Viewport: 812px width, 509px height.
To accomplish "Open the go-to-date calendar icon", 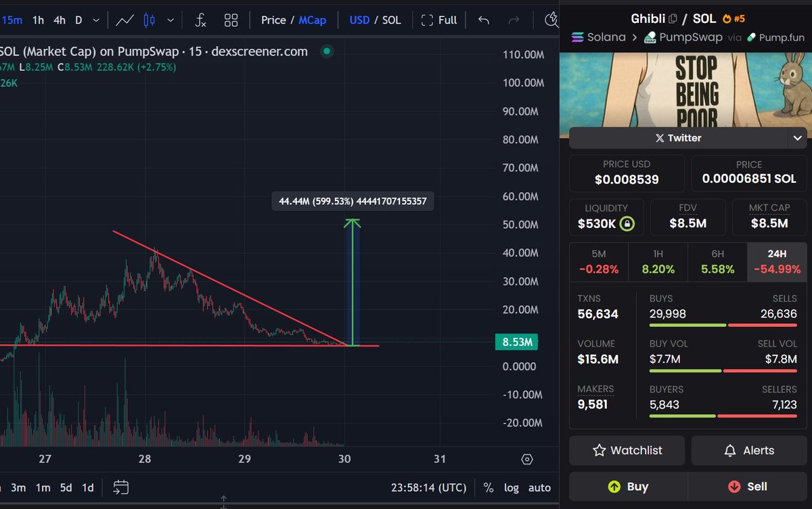I will click(121, 487).
